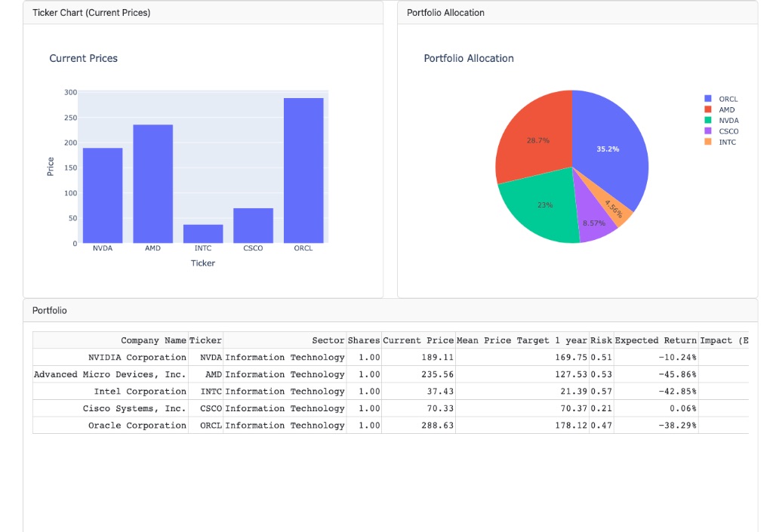
Task: Select the Ticker Chart (Current Prices) panel header
Action: (x=91, y=13)
